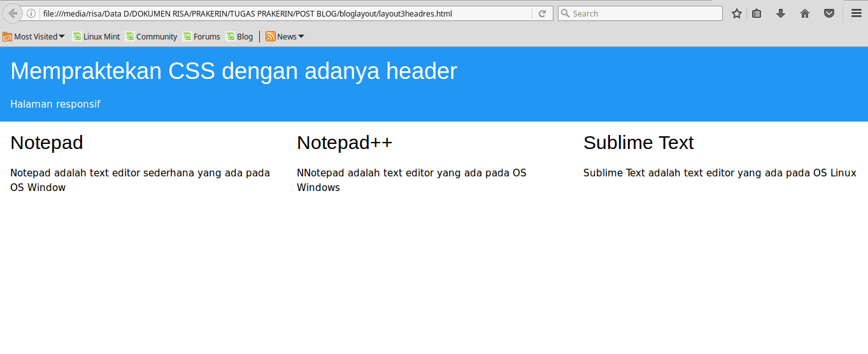
Task: Open the Blog bookmark
Action: 239,36
